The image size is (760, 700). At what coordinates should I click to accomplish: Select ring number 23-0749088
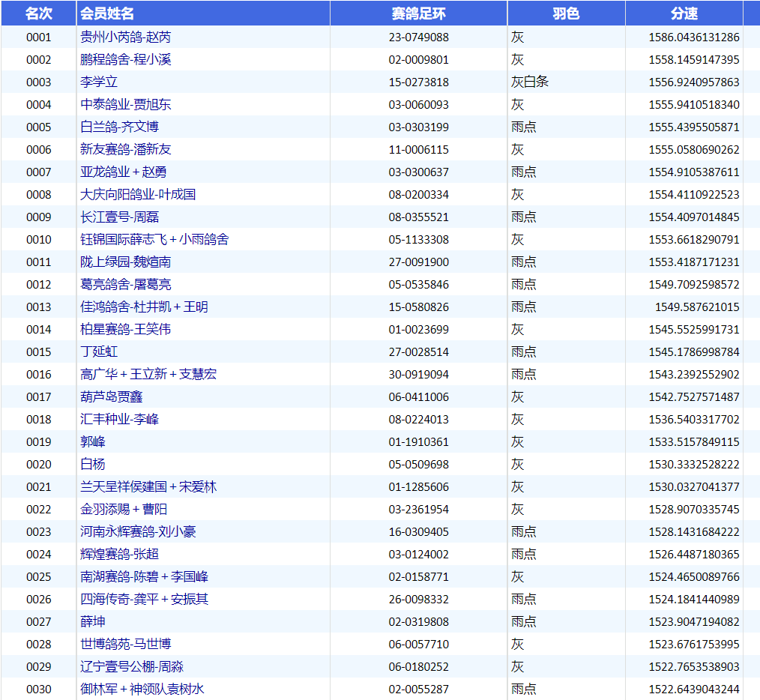click(x=419, y=37)
